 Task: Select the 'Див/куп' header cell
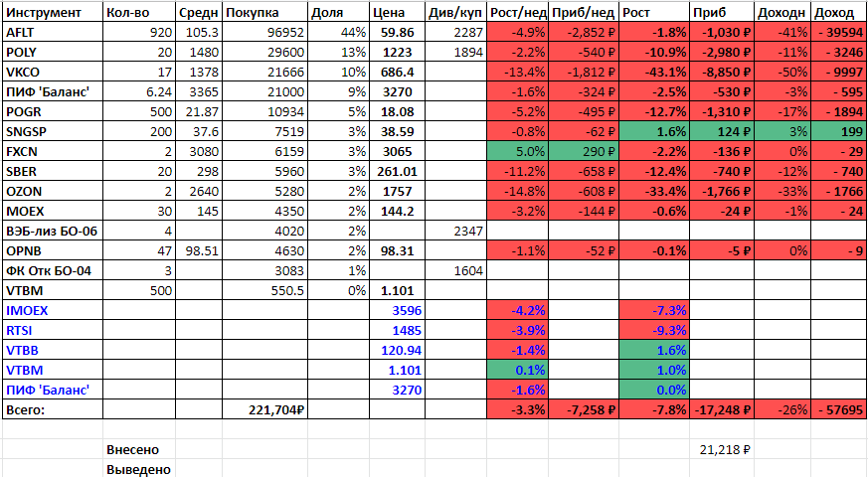(x=455, y=12)
